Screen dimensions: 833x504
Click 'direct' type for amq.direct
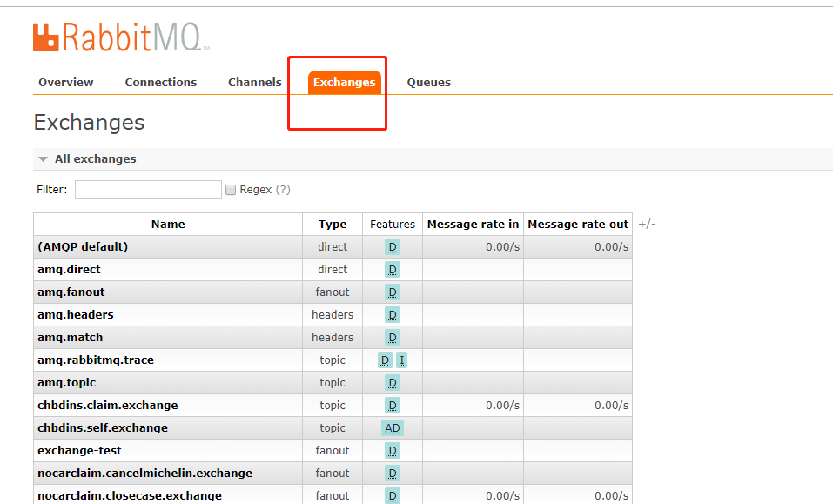(x=333, y=269)
